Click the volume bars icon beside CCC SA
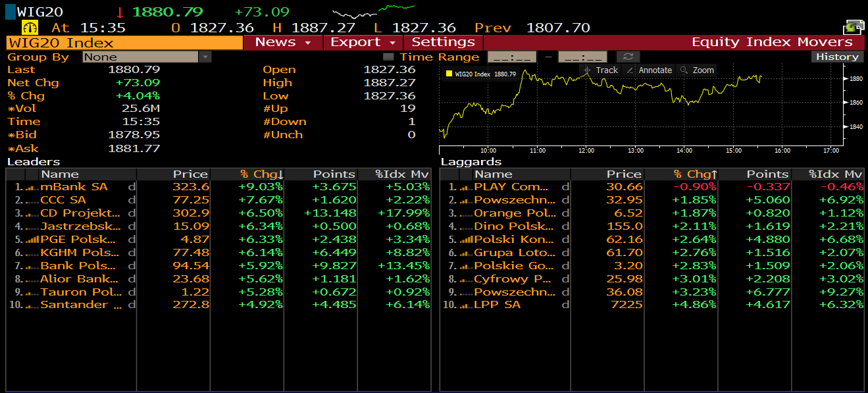 tap(33, 201)
